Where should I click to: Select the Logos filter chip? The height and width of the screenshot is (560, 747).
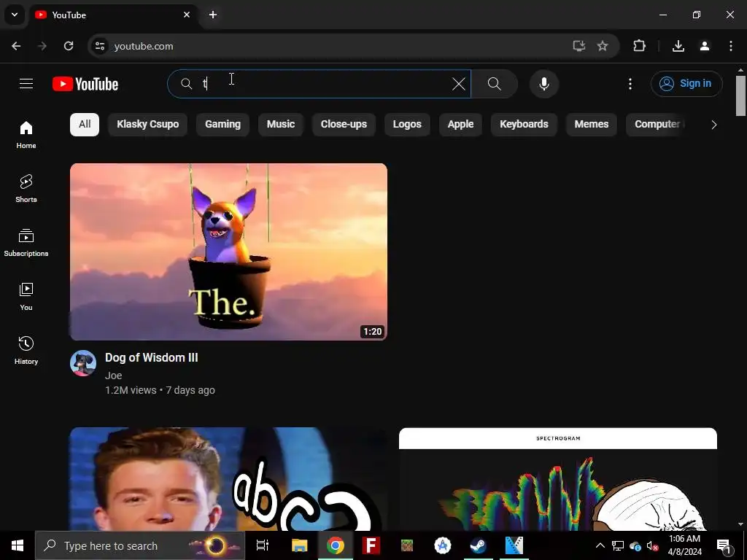coord(407,124)
